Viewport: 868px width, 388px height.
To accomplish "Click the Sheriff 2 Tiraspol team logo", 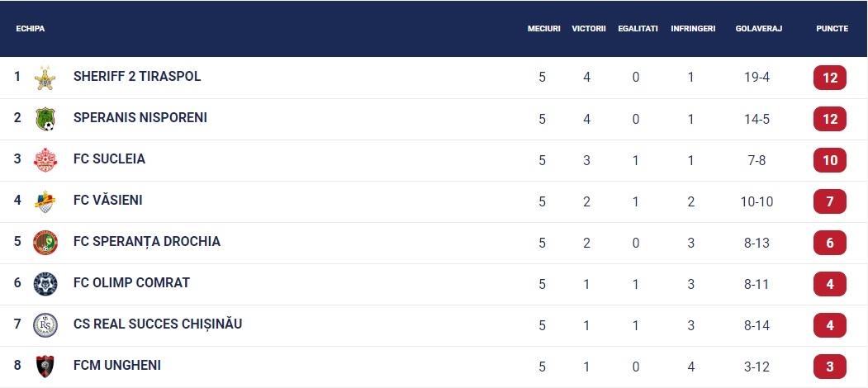I will coord(45,78).
